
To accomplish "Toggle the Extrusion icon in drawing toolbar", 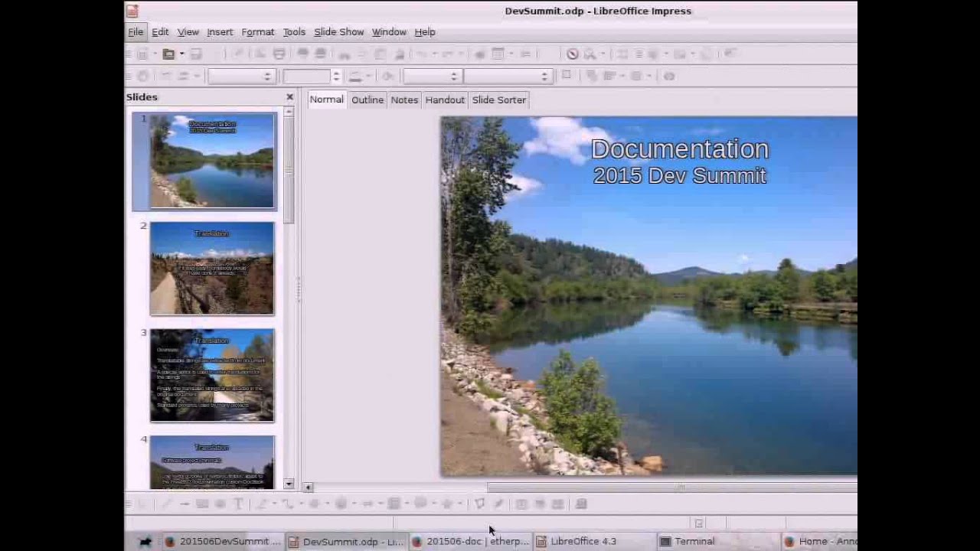I will [581, 504].
